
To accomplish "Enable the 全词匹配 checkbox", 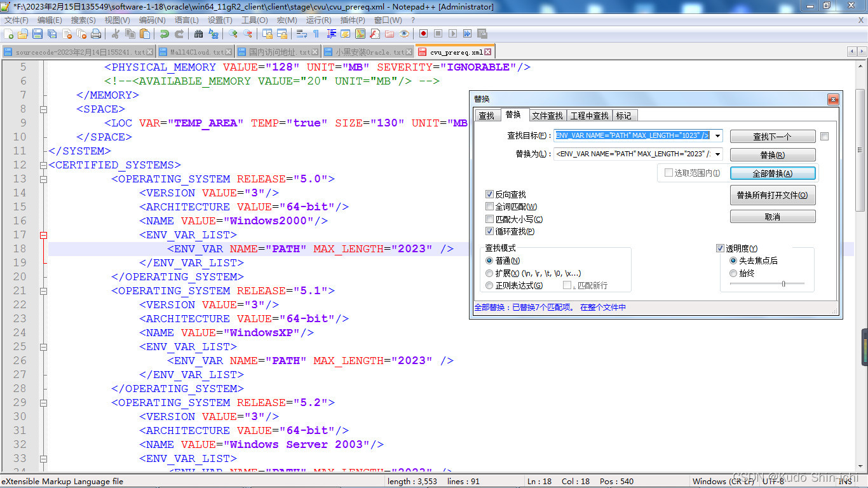I will [489, 207].
